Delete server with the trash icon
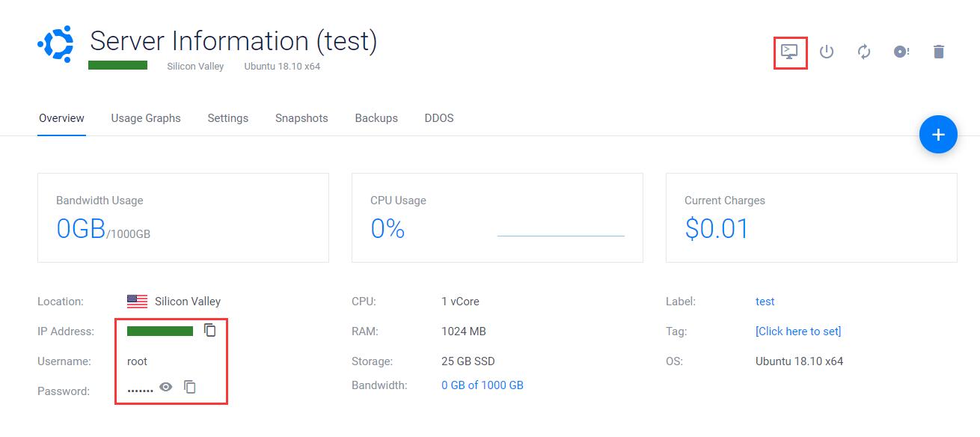Screen dimensions: 980x437 [939, 52]
